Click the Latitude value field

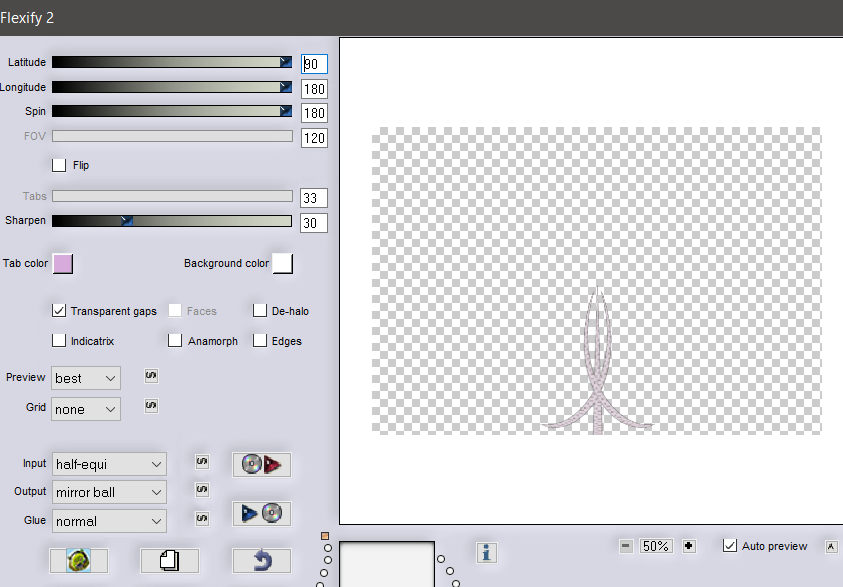314,64
